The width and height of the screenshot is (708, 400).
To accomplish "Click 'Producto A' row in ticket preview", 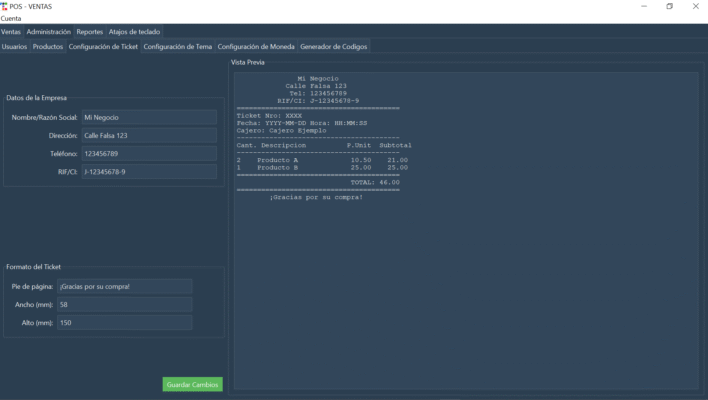I will tap(322, 160).
